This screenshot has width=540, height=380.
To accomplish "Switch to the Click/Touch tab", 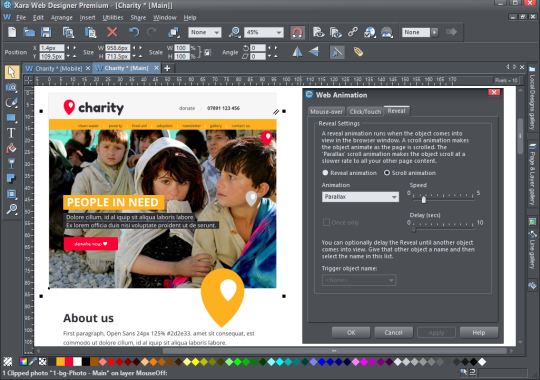I will (365, 112).
